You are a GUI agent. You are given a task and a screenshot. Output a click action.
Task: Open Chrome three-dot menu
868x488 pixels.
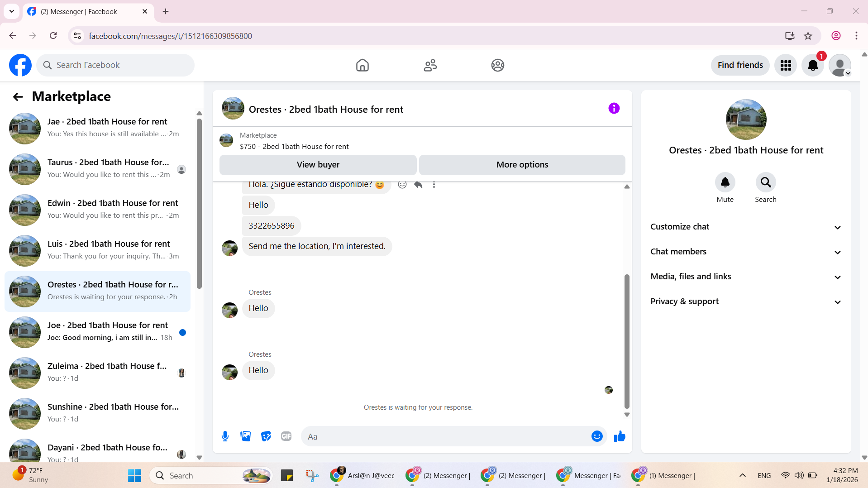pyautogui.click(x=856, y=36)
